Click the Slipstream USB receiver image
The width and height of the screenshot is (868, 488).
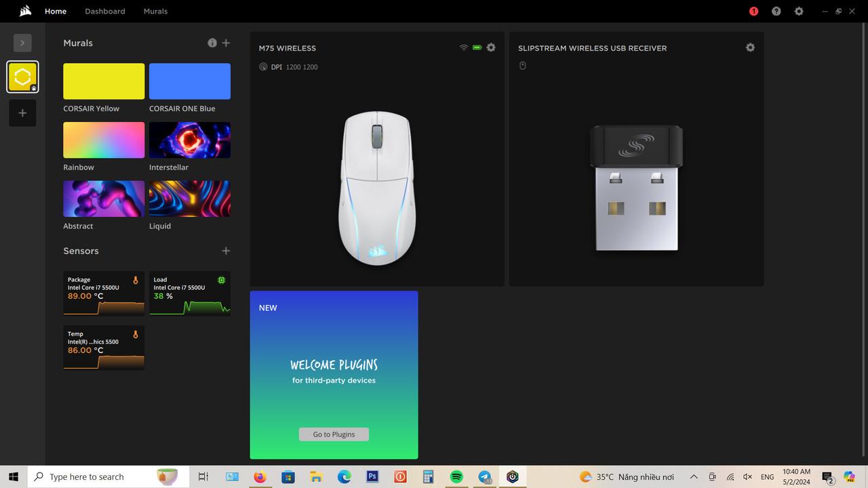[x=636, y=188]
